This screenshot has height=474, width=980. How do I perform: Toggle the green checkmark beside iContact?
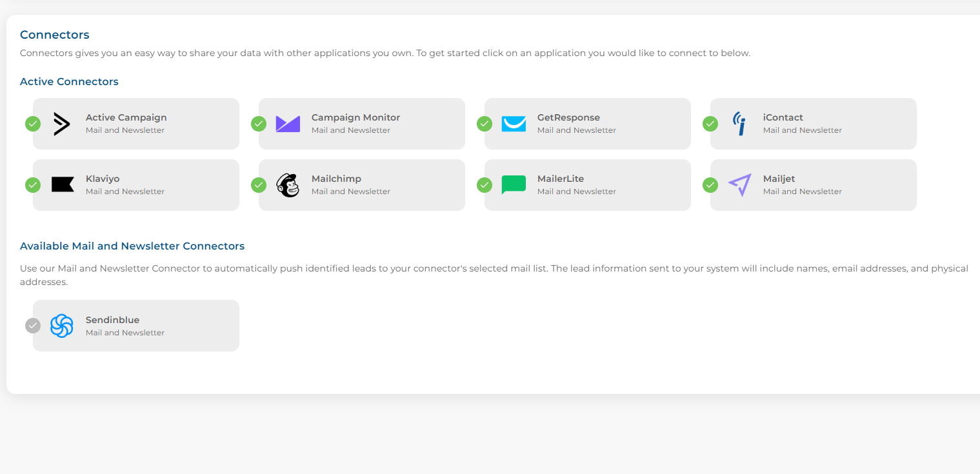(710, 124)
